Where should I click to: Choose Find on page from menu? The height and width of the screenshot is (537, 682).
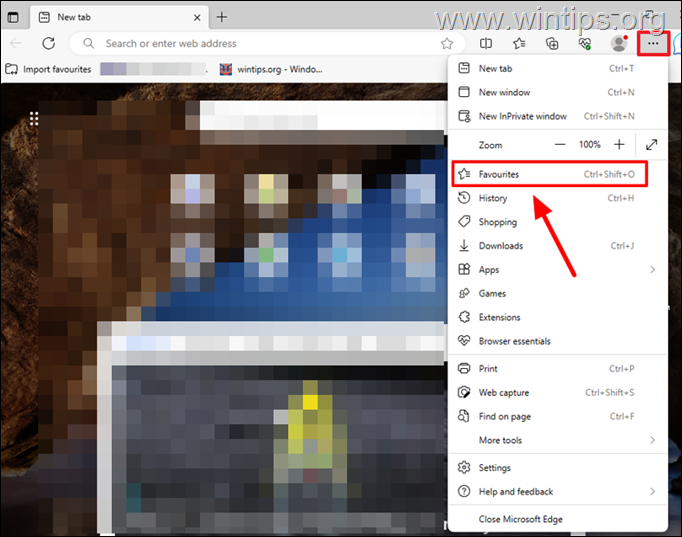558,417
